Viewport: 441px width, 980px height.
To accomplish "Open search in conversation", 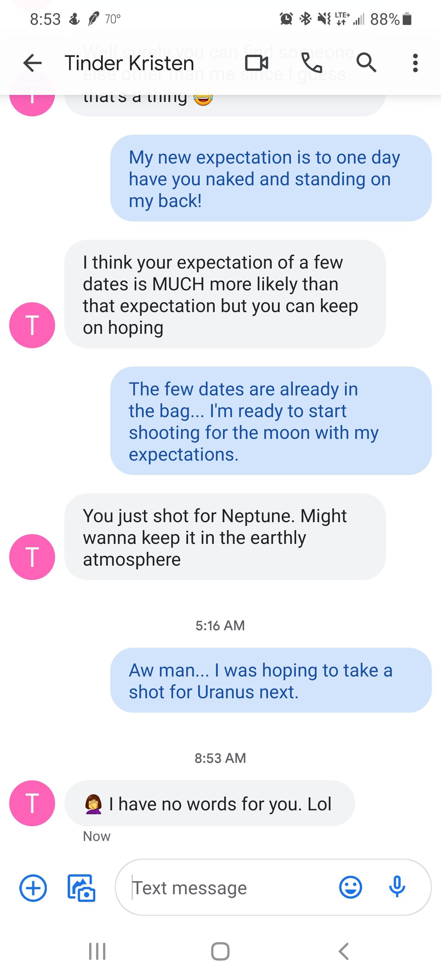I will 366,63.
